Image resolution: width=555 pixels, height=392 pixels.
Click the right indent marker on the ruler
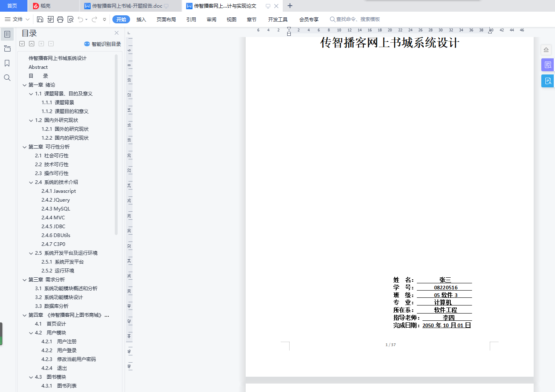[490, 31]
